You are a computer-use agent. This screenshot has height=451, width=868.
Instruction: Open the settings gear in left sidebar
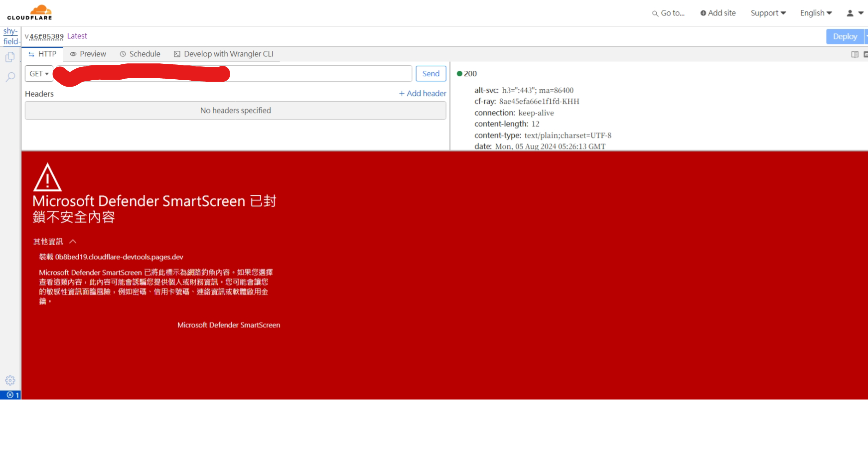click(x=10, y=380)
